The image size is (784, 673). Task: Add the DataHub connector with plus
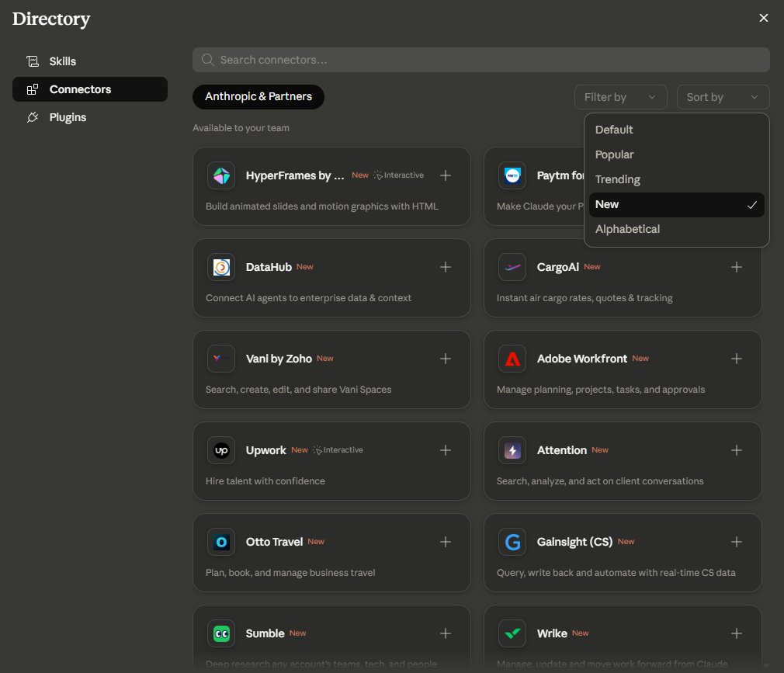click(446, 267)
